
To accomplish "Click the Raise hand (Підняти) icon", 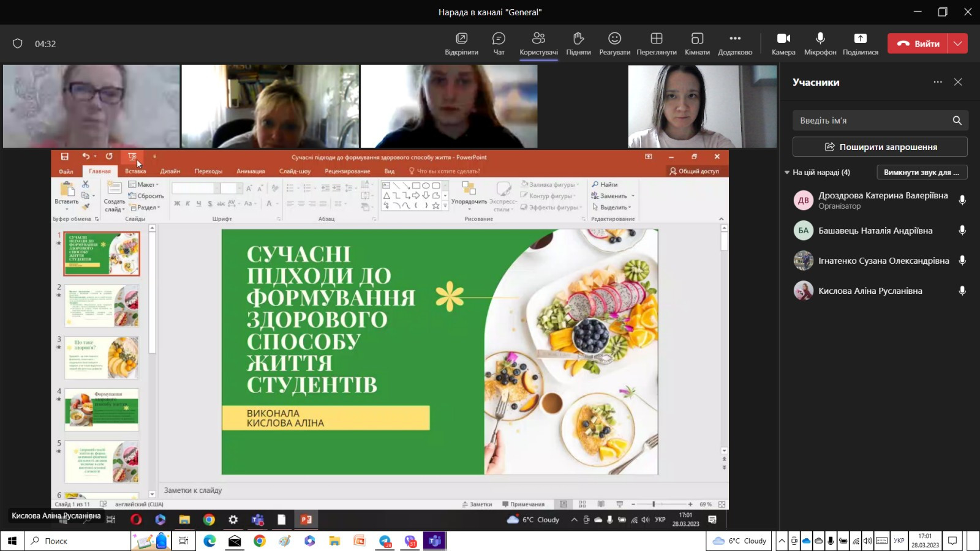I will coord(578,39).
